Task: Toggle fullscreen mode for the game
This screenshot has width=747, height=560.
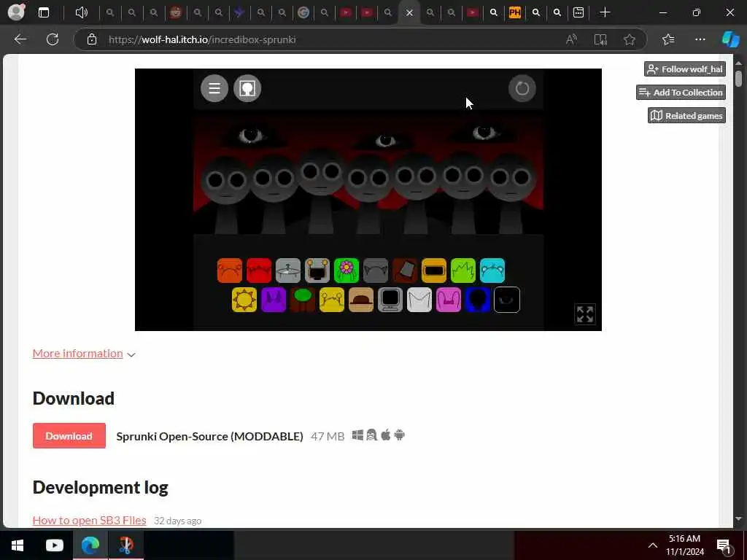Action: pos(585,314)
